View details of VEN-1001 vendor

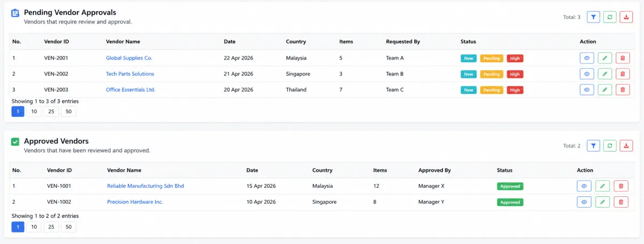pos(584,186)
